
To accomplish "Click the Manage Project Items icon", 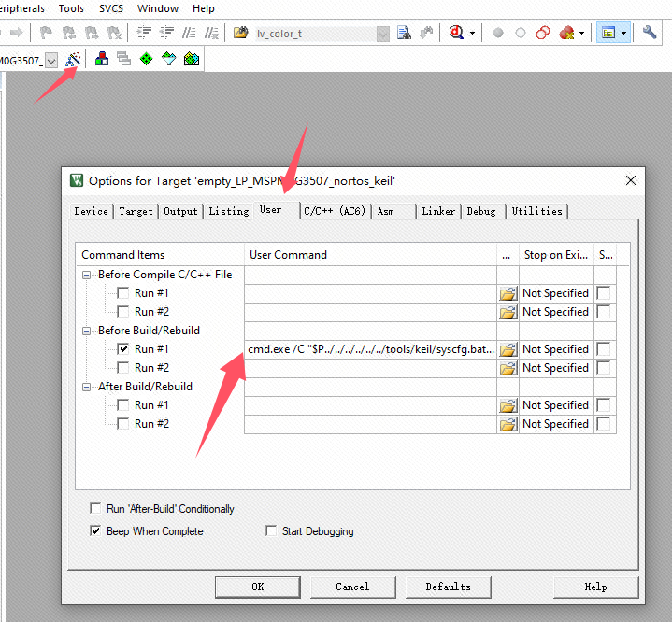I will point(102,59).
